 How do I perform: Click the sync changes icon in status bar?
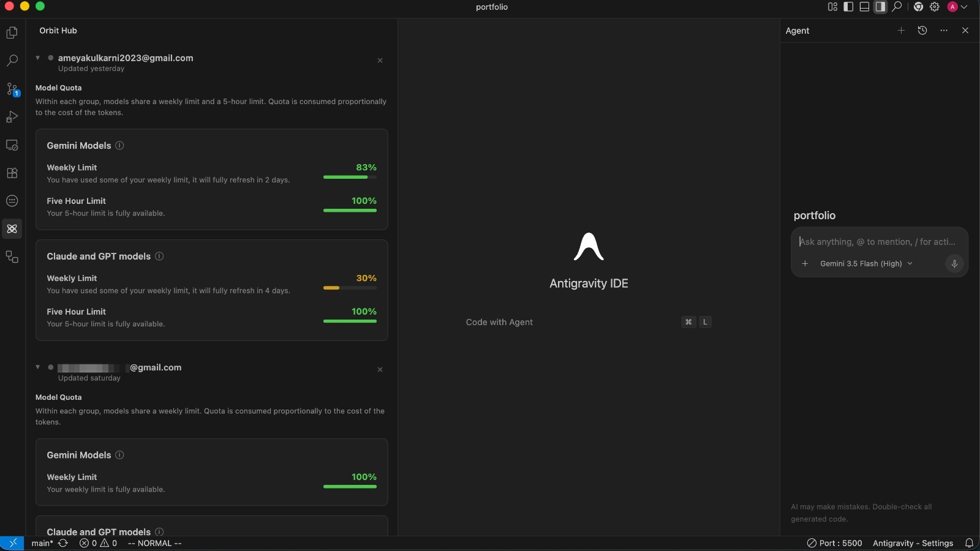coord(62,543)
